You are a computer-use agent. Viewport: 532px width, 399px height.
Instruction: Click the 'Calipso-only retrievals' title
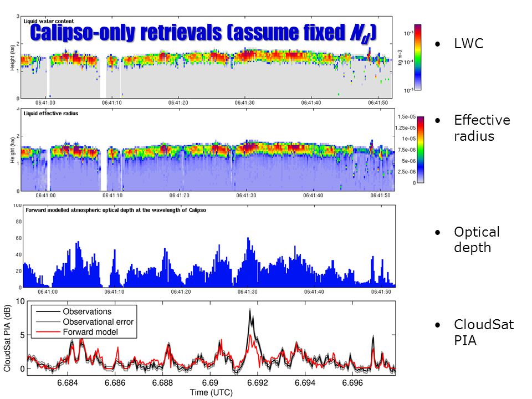tap(203, 34)
